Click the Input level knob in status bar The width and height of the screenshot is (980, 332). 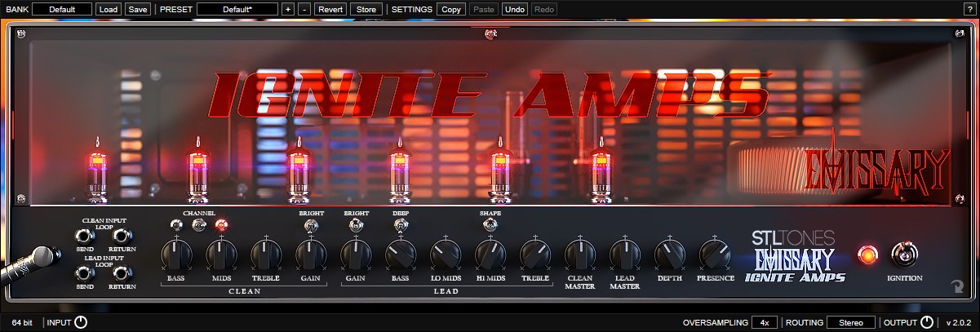pyautogui.click(x=81, y=322)
